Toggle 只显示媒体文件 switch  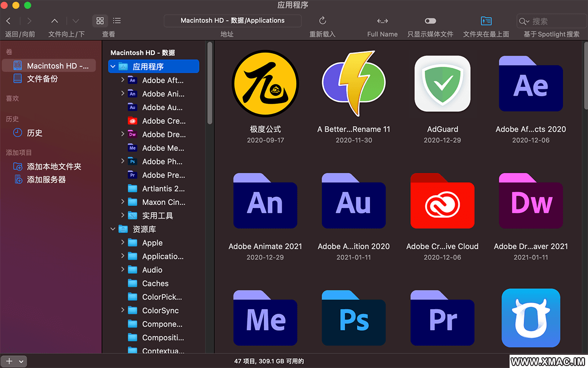click(430, 21)
